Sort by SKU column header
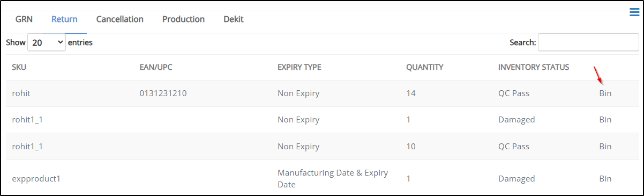The image size is (644, 196). click(19, 67)
